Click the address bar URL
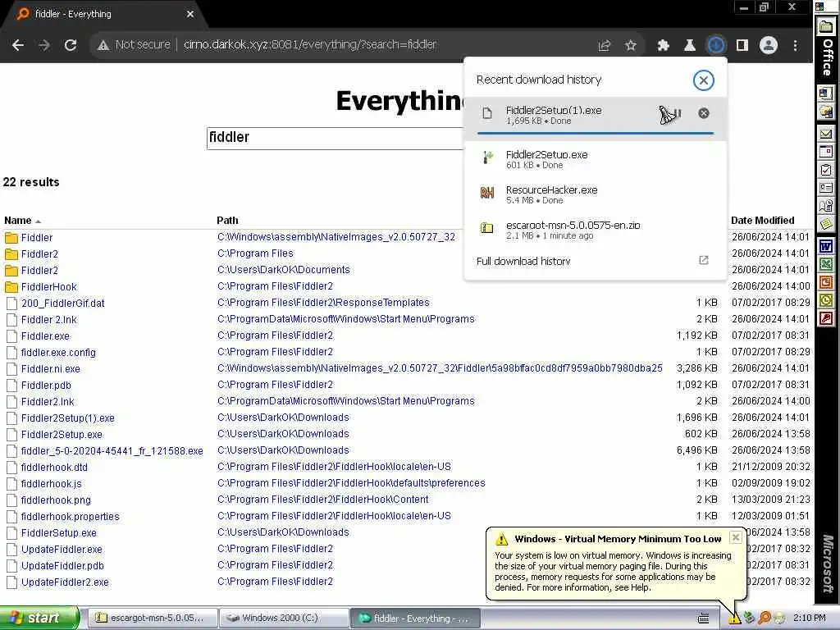This screenshot has width=840, height=630. tap(309, 45)
